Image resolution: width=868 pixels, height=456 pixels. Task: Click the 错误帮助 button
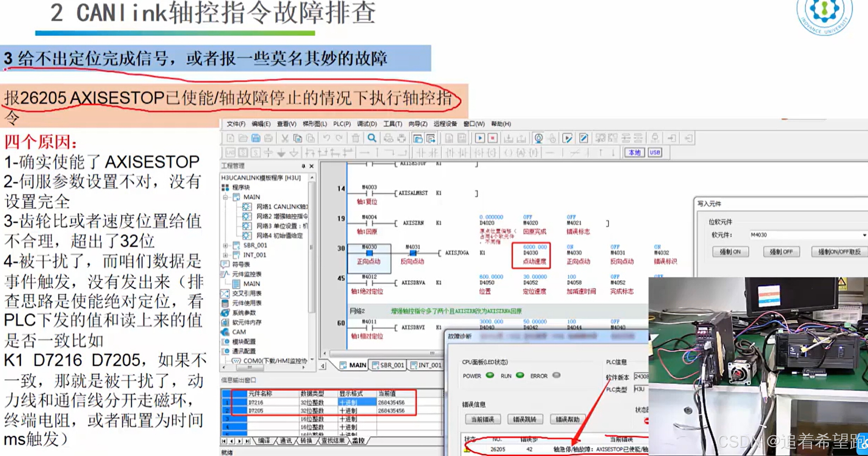(x=567, y=419)
